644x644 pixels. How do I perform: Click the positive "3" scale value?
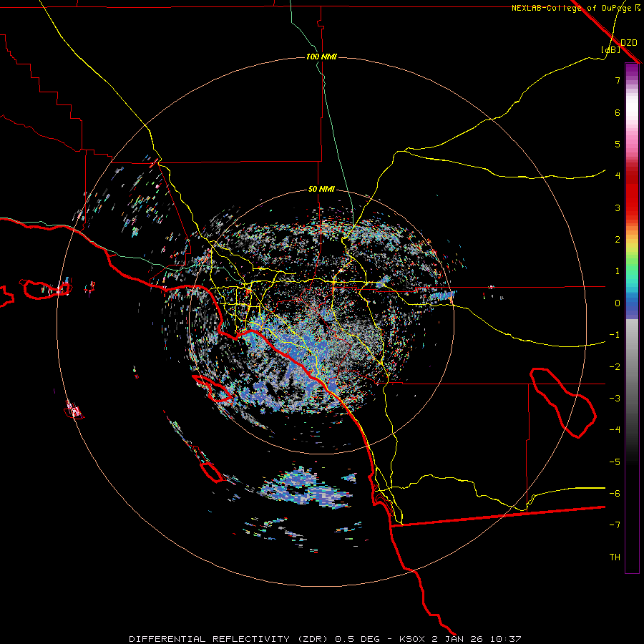pos(618,208)
